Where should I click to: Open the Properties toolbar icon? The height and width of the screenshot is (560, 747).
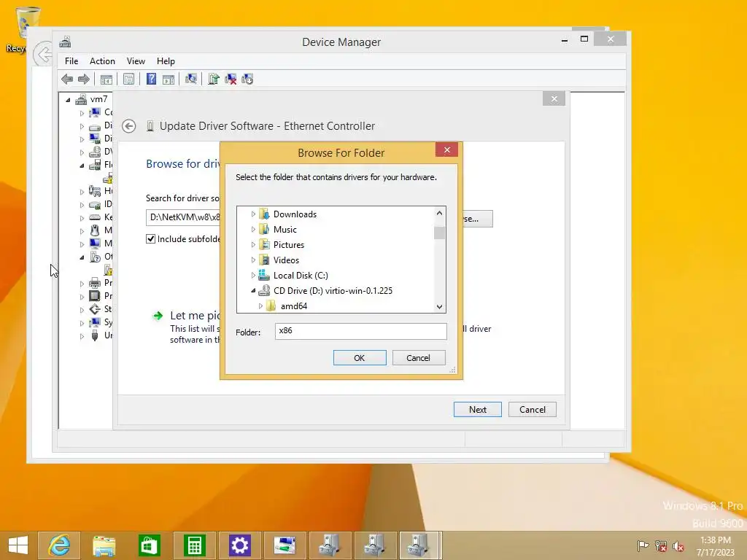point(128,79)
